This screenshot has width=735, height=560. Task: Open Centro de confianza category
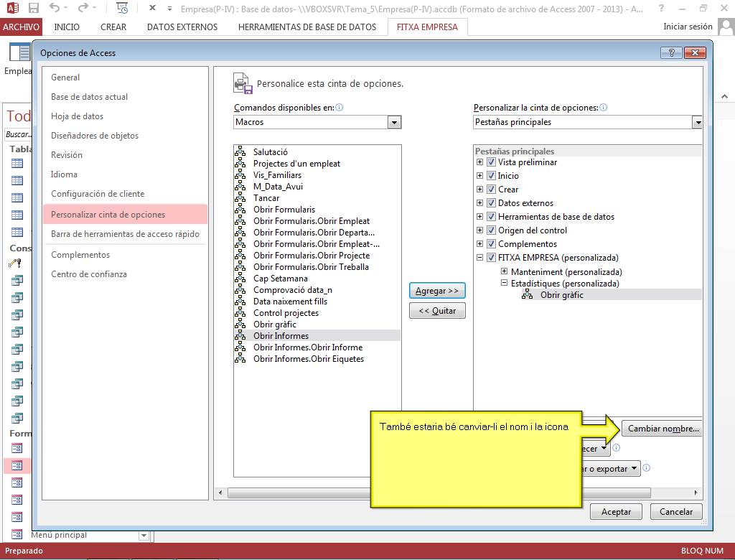click(89, 274)
